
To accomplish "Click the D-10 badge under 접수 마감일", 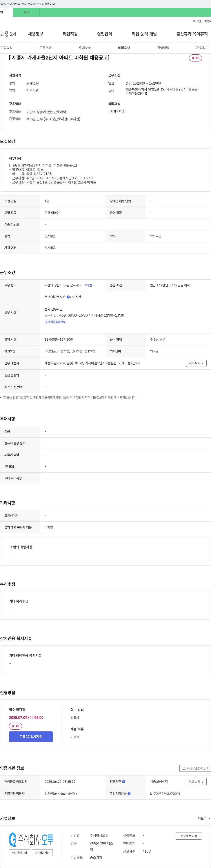I will click(x=15, y=726).
